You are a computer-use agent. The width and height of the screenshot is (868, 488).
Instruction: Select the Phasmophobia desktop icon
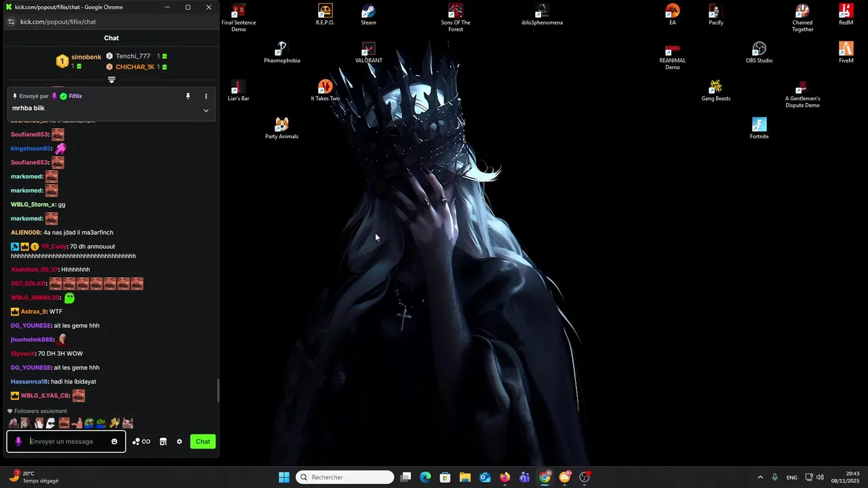tap(281, 53)
